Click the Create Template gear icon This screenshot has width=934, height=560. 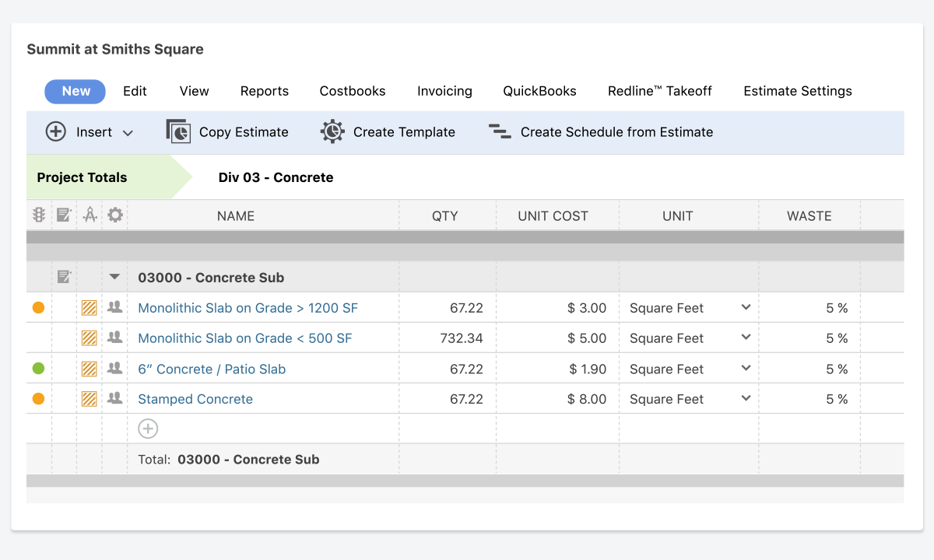(332, 131)
